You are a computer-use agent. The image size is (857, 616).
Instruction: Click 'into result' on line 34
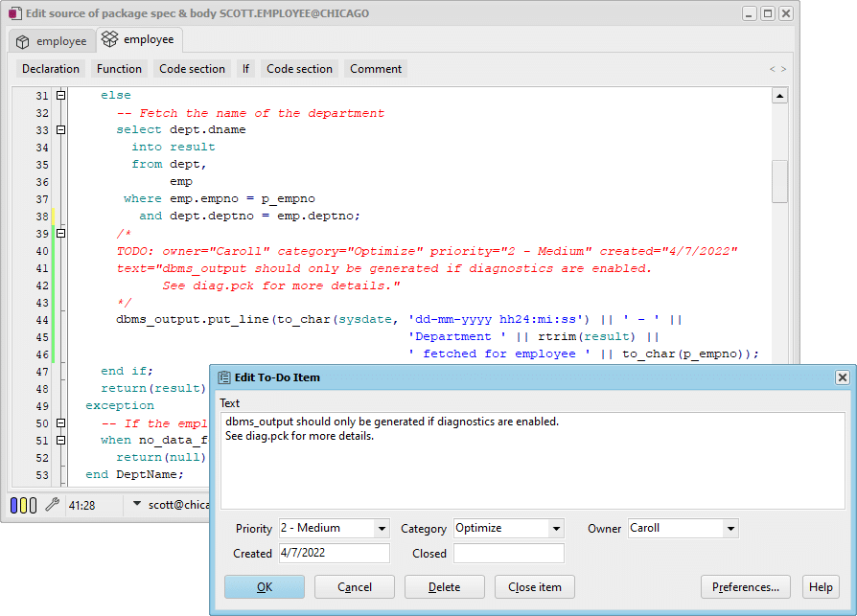tap(174, 147)
